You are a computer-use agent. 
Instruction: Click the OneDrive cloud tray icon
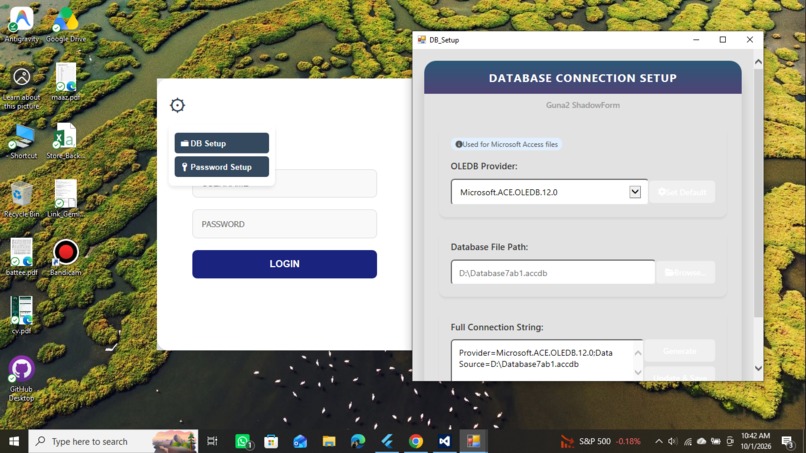[701, 441]
